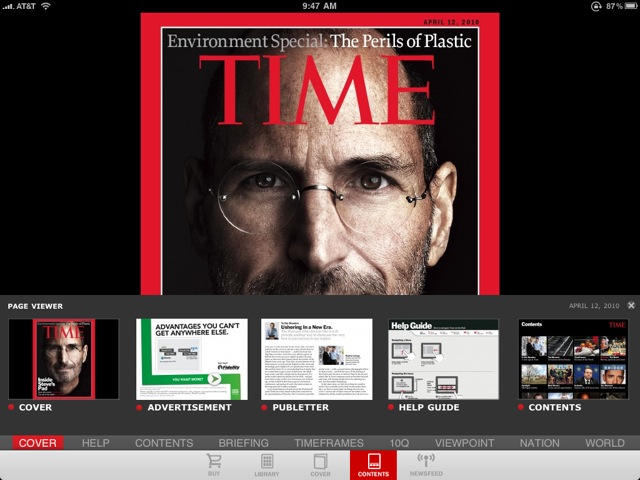Image resolution: width=640 pixels, height=480 pixels.
Task: View the Publetter page thumbnail
Action: (x=317, y=359)
